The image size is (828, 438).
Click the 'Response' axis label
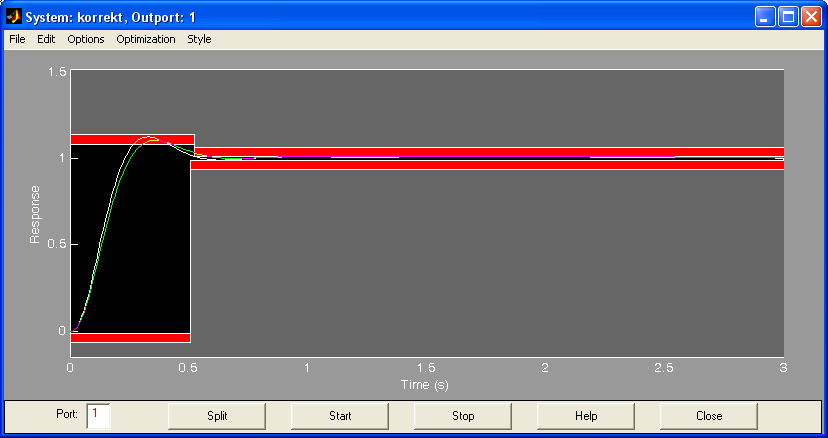point(35,215)
